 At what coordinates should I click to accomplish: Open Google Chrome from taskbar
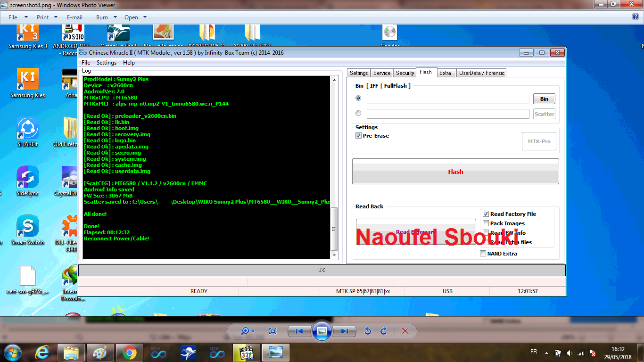(130, 353)
